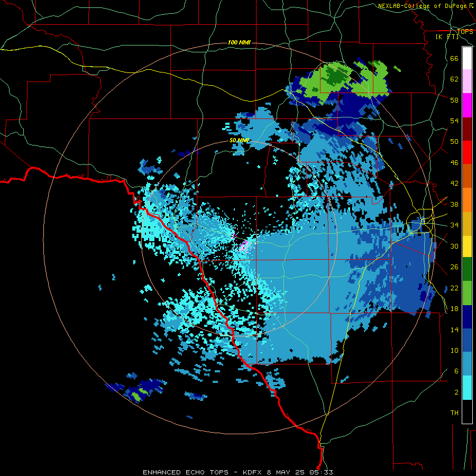
Task: Click the 26 scale label
Action: pos(454,267)
